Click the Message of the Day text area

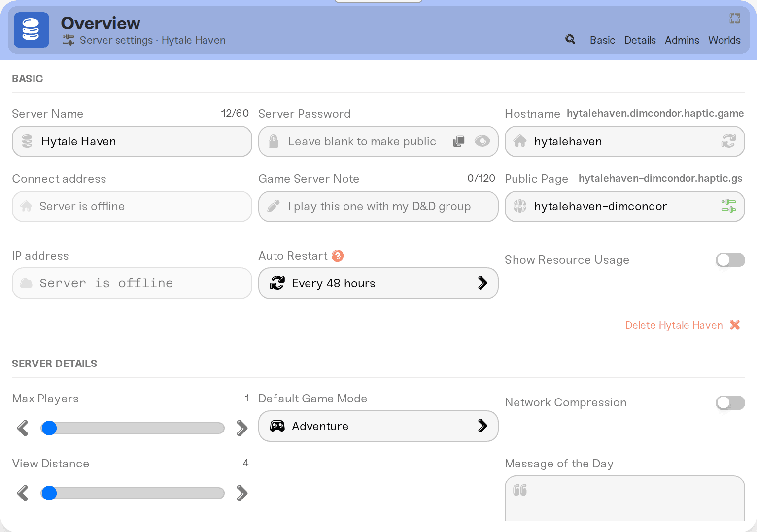coord(625,499)
